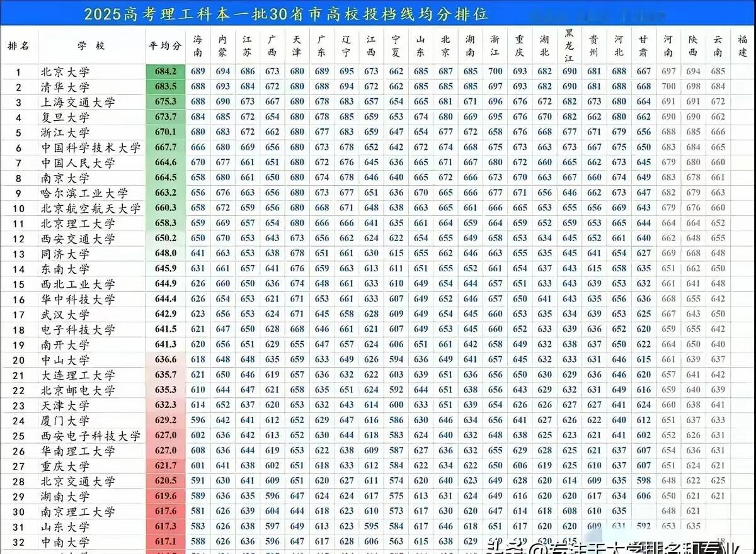Click average score 621.7 for 重庆大学
756x554 pixels.
[x=165, y=466]
